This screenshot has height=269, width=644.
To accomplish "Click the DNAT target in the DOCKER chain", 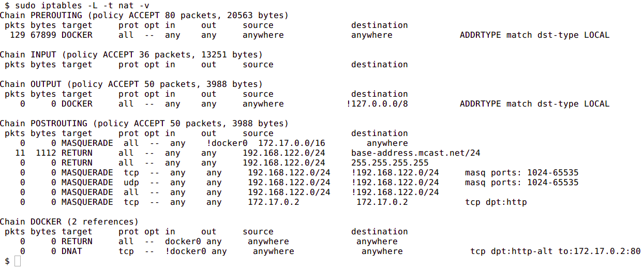I will tap(72, 251).
